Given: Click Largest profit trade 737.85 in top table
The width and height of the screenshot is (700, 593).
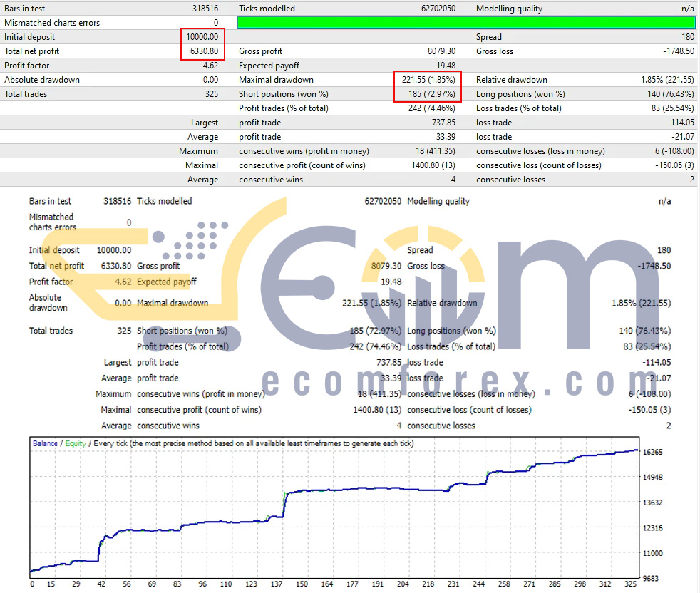Looking at the screenshot, I should click(443, 123).
